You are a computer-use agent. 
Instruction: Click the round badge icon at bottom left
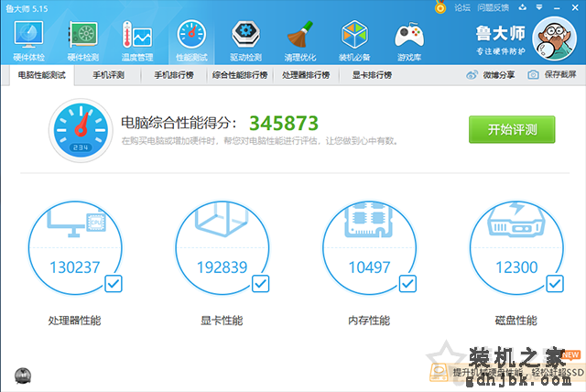pos(23,376)
